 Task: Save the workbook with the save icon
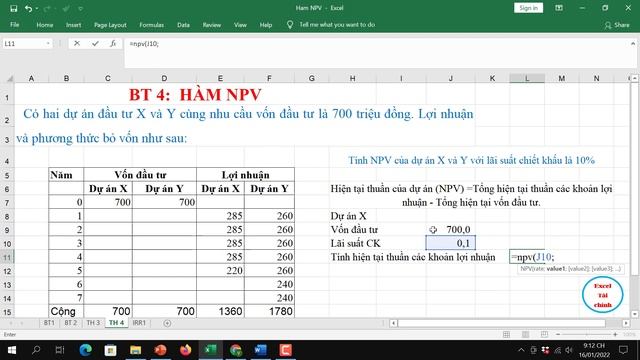(13, 8)
